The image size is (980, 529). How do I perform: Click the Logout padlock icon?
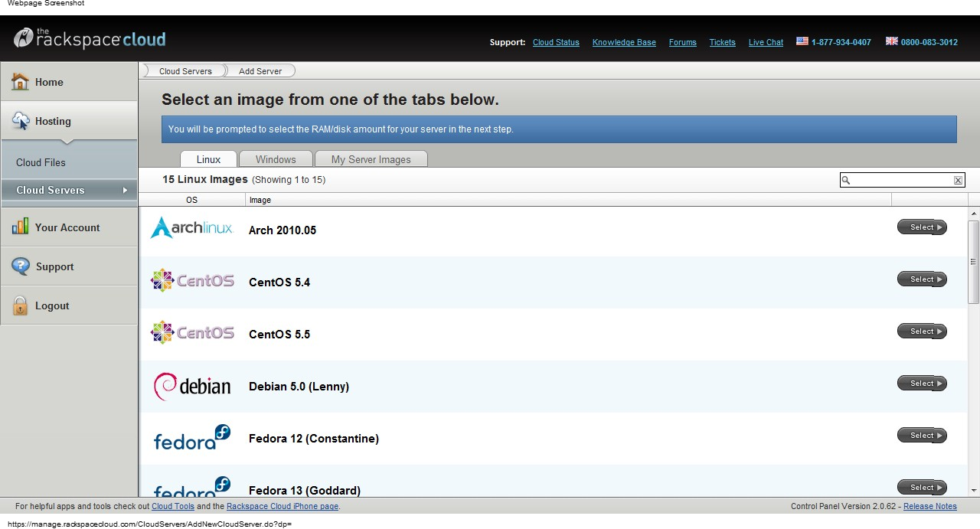(x=20, y=305)
